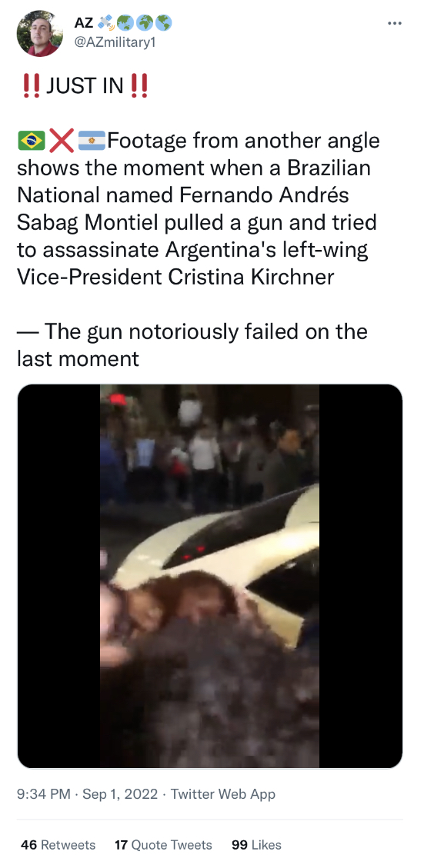View the 17 Quote Tweets list
The image size is (424, 868).
click(163, 845)
